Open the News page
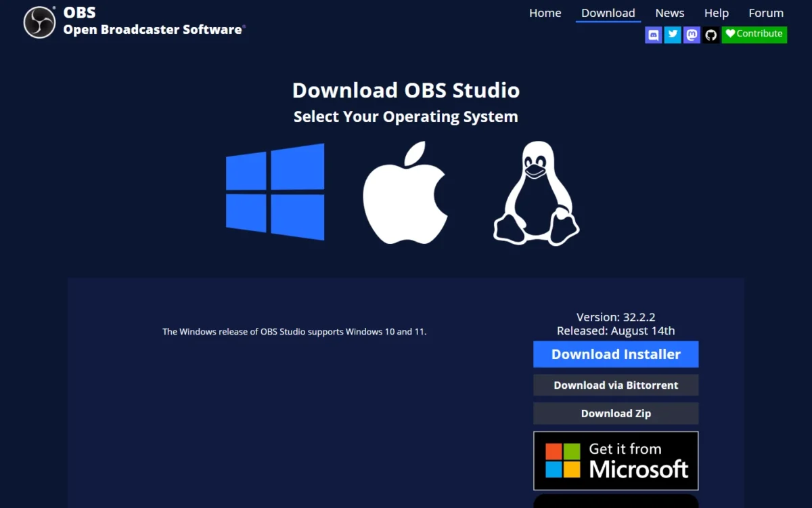 point(670,13)
